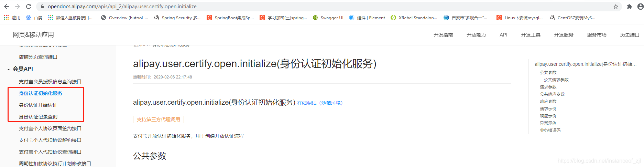Open the 开发工具 nav menu
This screenshot has width=644, height=167.
[531, 35]
